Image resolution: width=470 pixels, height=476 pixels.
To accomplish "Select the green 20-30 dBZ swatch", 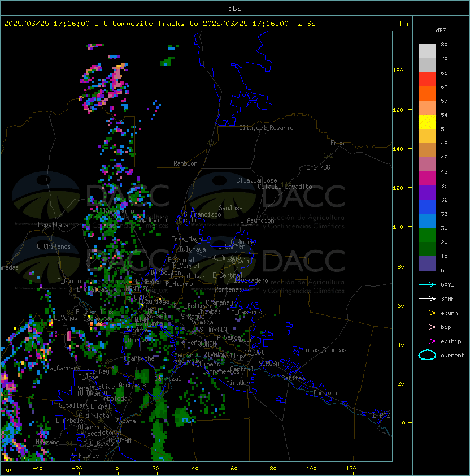I will coord(427,235).
